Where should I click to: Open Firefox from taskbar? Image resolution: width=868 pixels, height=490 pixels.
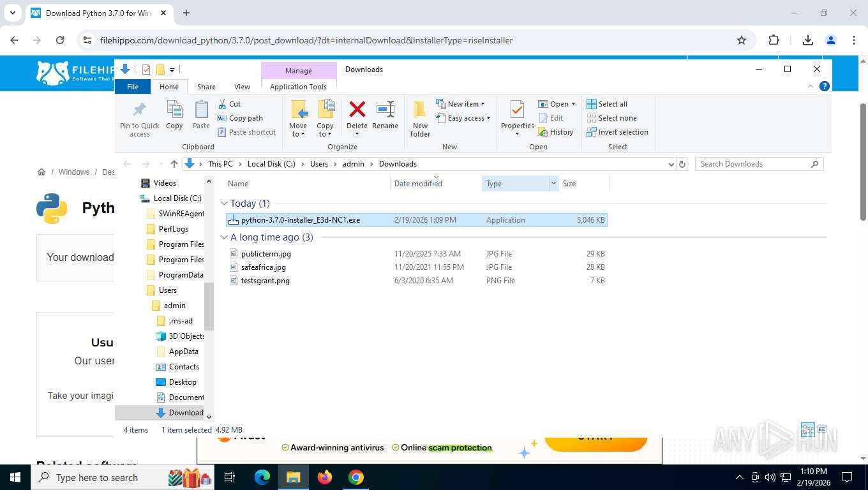pos(325,477)
